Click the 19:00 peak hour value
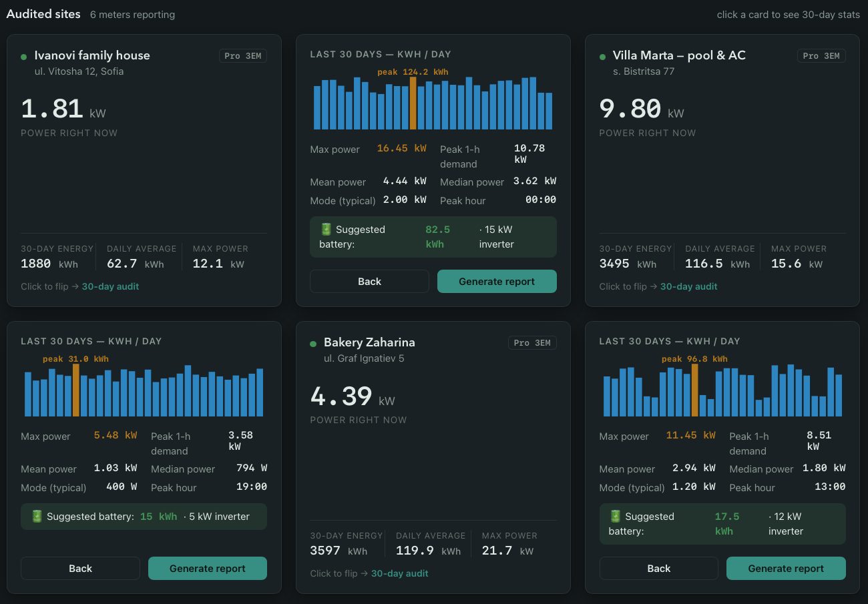Image resolution: width=868 pixels, height=604 pixels. [252, 487]
